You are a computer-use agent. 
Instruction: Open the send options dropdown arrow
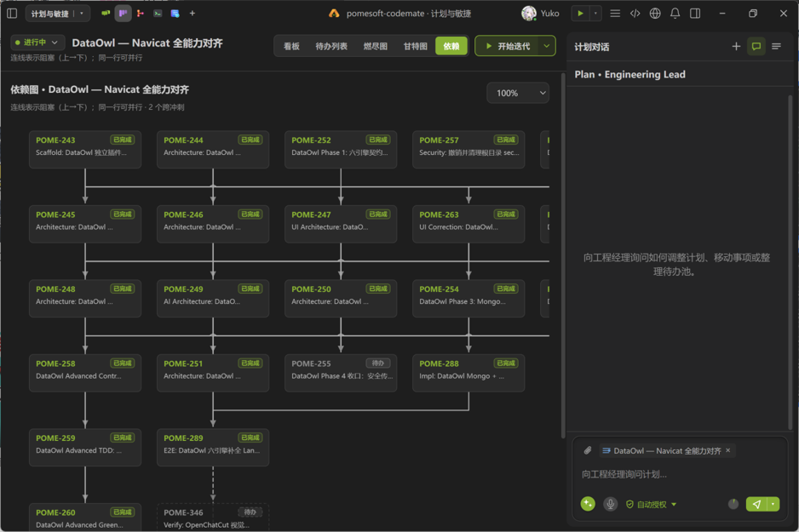773,504
